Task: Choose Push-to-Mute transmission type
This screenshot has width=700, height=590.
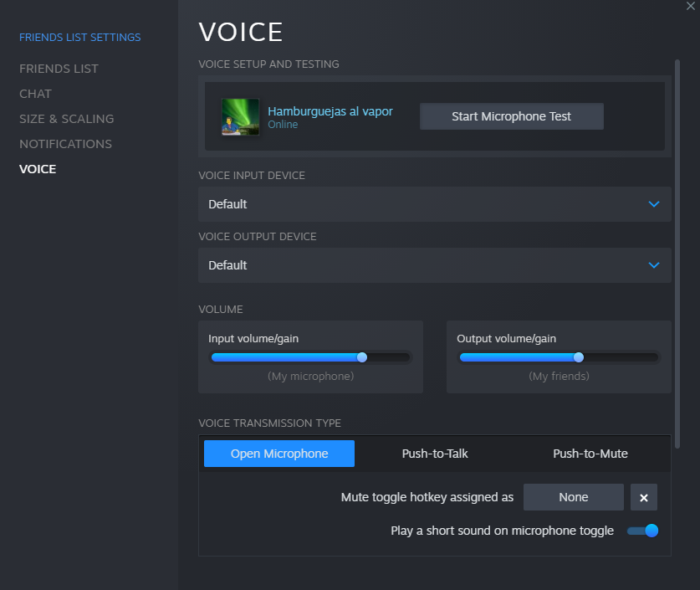Action: tap(590, 454)
